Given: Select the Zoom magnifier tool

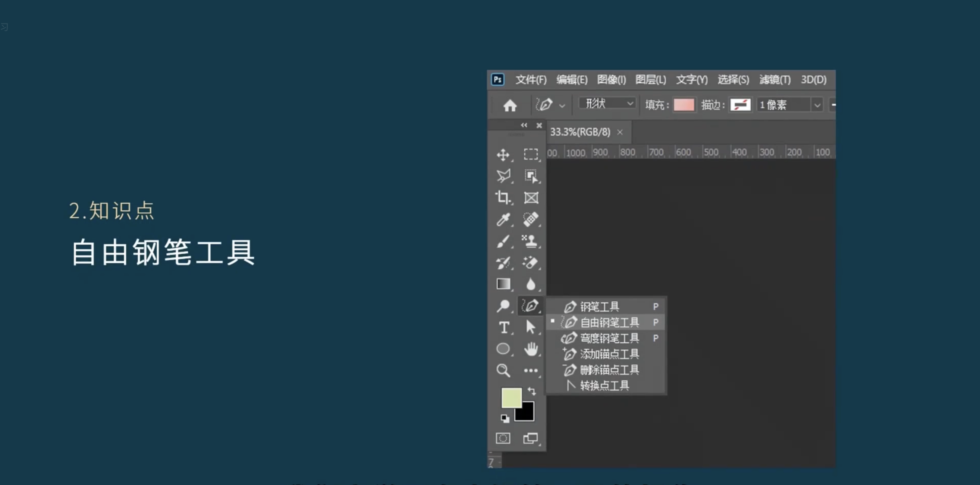Looking at the screenshot, I should 503,370.
